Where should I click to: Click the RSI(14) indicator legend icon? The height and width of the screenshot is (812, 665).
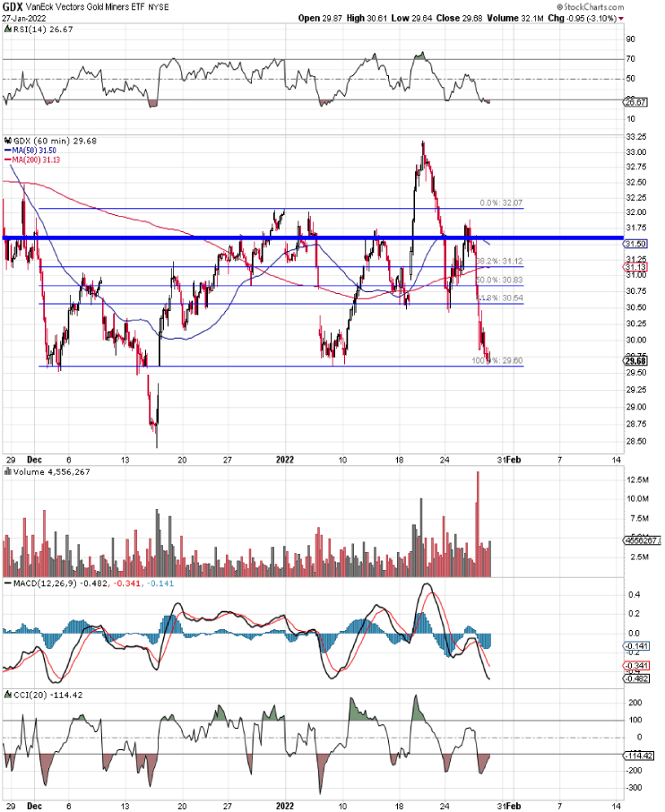tap(6, 28)
